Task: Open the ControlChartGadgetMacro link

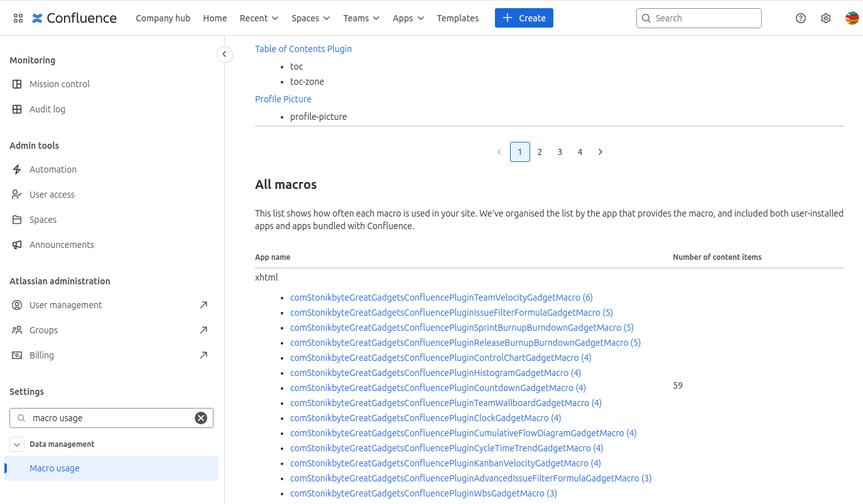Action: 441,358
